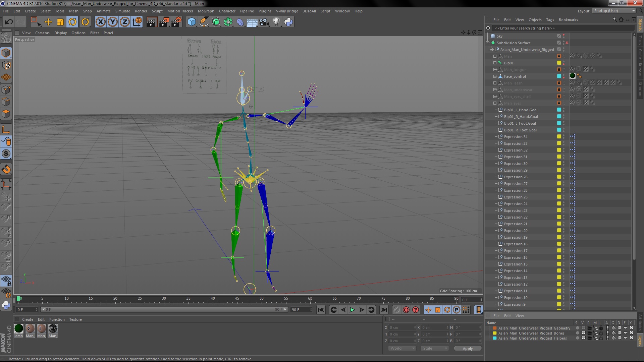
Task: Toggle X axis lock
Action: (100, 22)
